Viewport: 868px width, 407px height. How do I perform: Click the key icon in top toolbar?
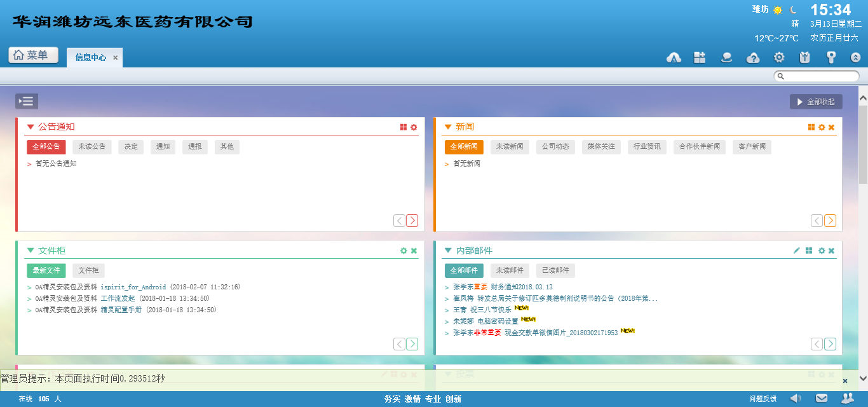pyautogui.click(x=831, y=57)
